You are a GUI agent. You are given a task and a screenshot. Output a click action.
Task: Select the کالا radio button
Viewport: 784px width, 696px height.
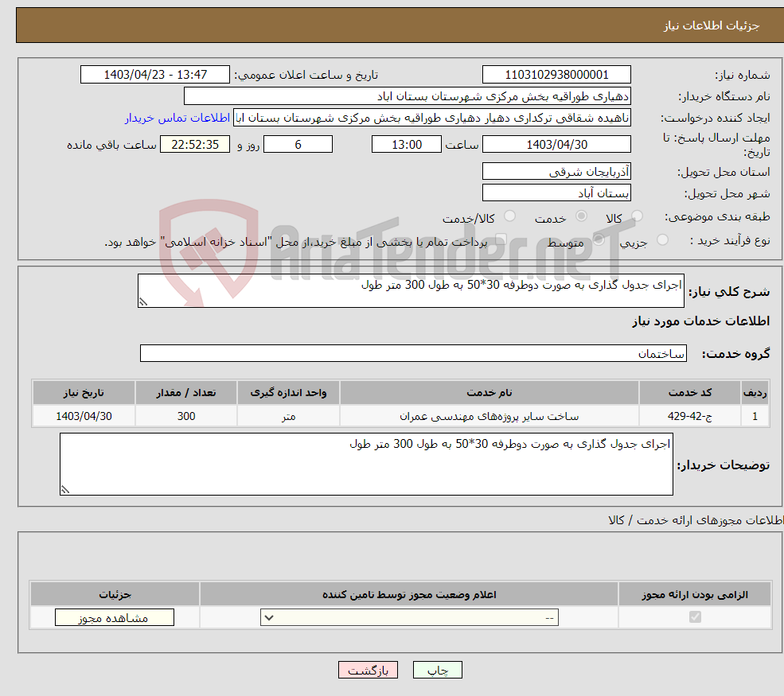coord(637,216)
